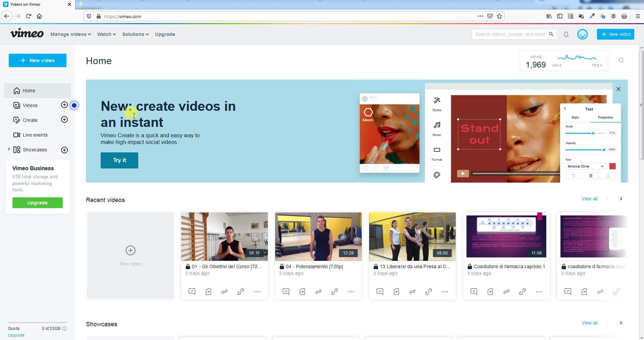
Task: Click the replace arrows icon for 01 - Gli Obiettivi
Action: coord(225,292)
